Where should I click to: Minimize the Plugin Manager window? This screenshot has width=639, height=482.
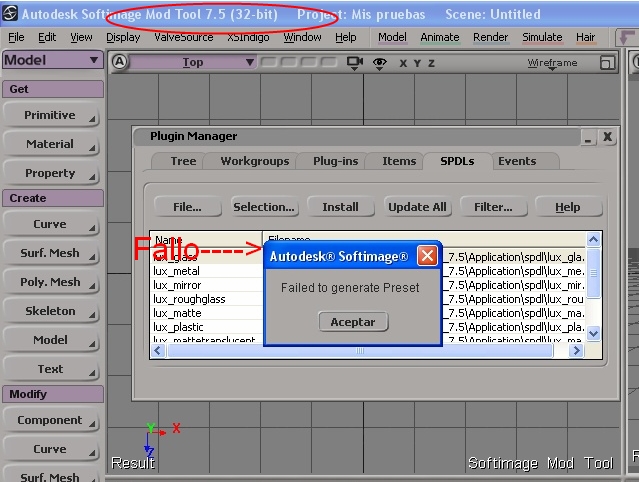point(588,137)
